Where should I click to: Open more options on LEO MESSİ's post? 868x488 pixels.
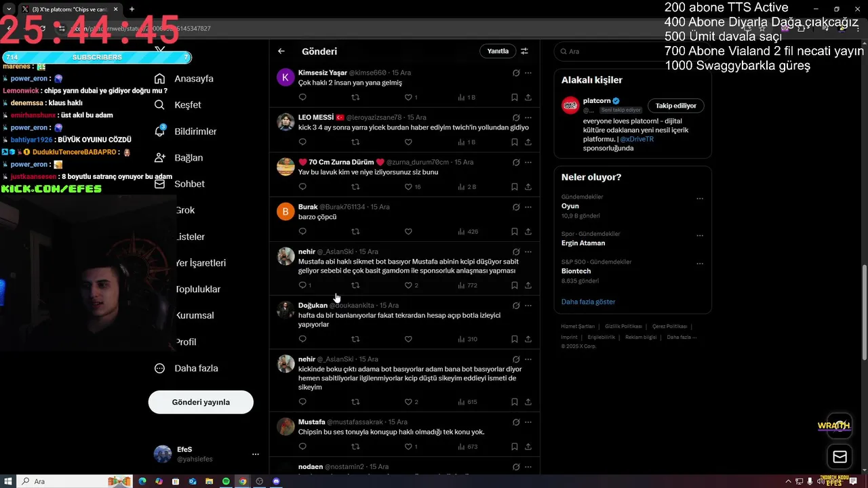(528, 118)
